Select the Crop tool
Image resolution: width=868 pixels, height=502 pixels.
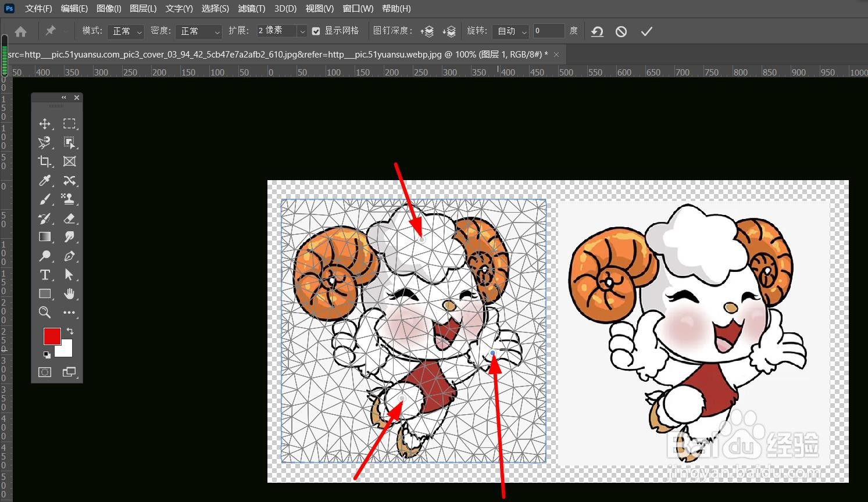click(x=45, y=162)
